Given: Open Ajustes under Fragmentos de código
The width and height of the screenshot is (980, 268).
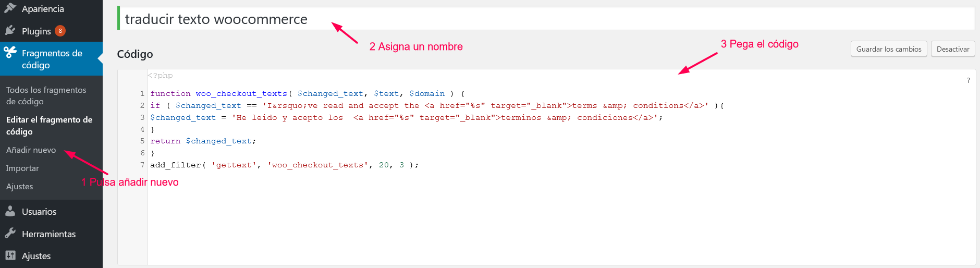Looking at the screenshot, I should pos(19,186).
